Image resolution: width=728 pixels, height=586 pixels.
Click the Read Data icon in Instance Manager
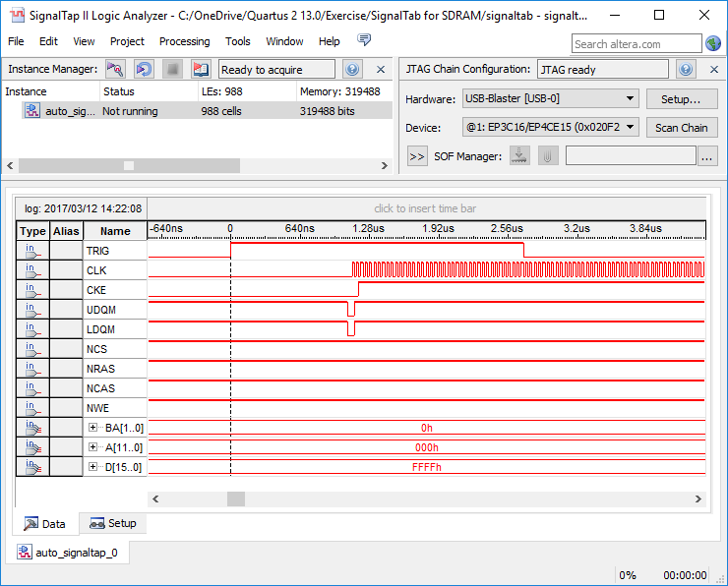pyautogui.click(x=201, y=70)
